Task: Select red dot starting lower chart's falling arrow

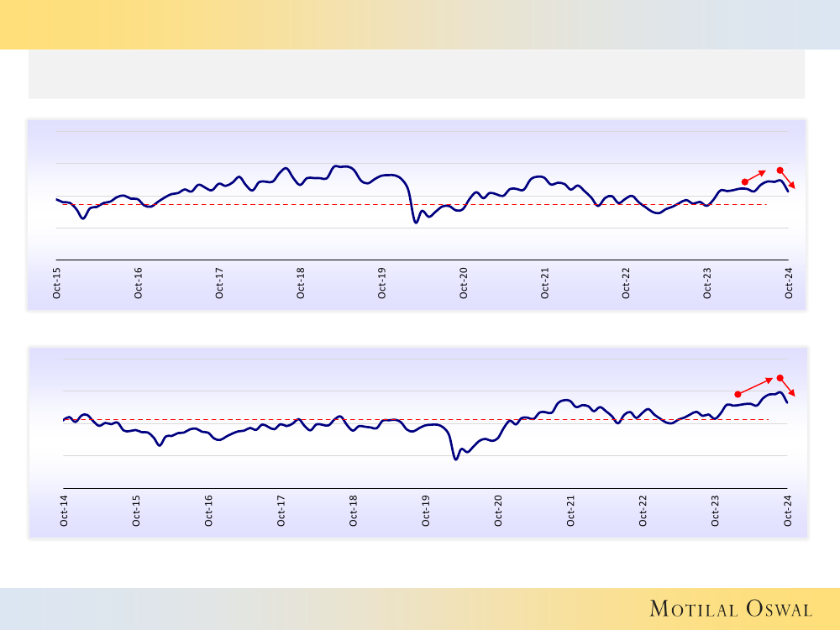Action: [x=780, y=378]
